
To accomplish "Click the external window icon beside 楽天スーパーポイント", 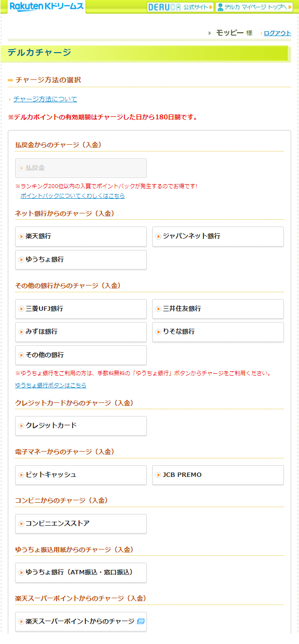I will [x=140, y=622].
